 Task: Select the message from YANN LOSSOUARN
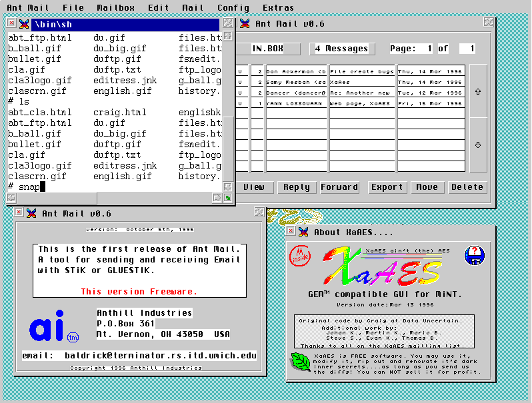pos(296,103)
